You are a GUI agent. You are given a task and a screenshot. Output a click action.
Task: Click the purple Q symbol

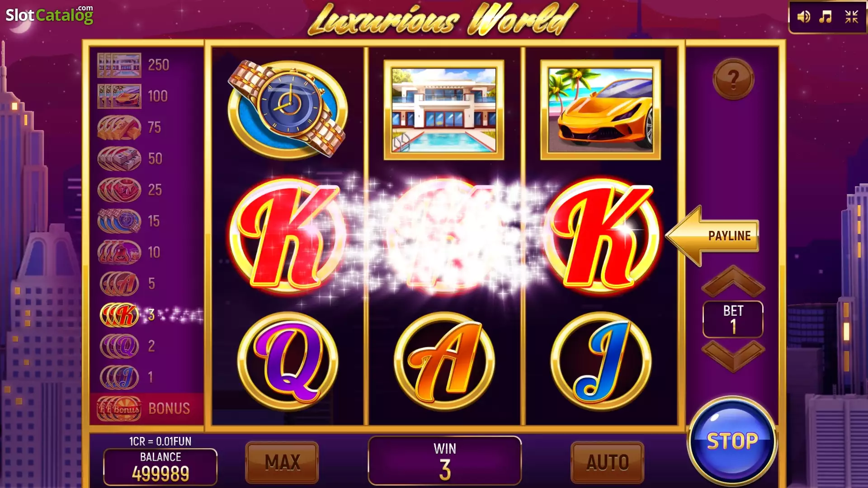(288, 361)
